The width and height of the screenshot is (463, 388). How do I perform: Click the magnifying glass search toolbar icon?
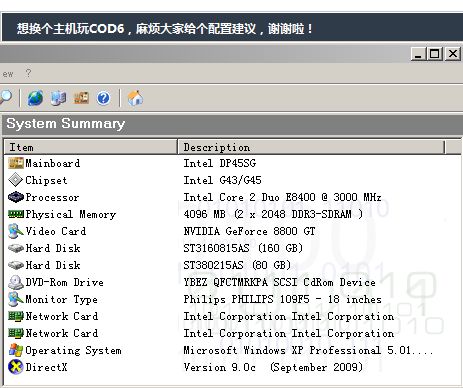(6, 98)
